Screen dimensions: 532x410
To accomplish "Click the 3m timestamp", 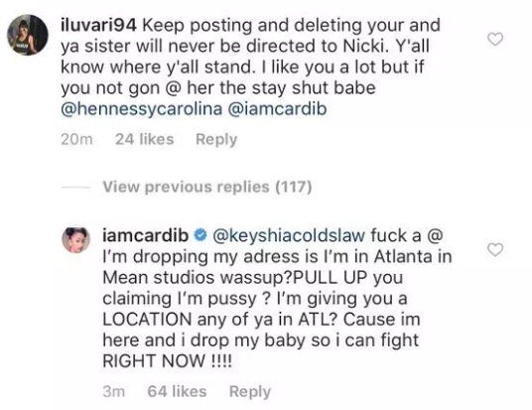I will pyautogui.click(x=114, y=392).
